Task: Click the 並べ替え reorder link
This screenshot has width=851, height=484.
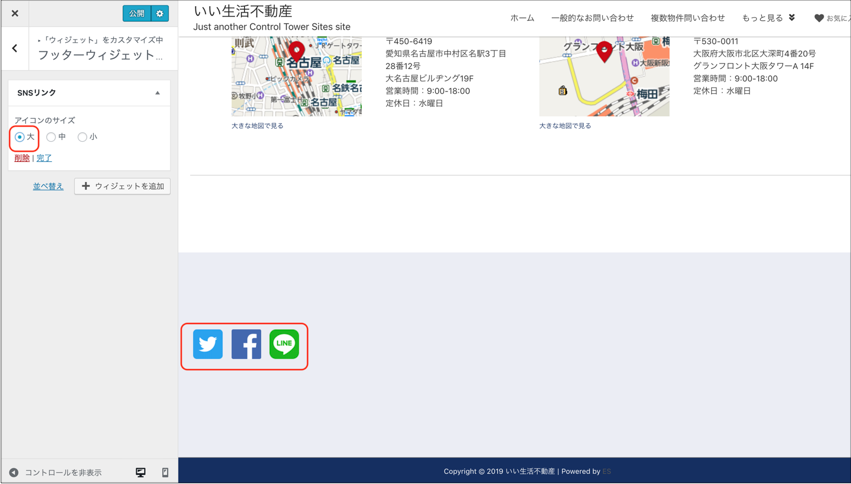Action: point(48,186)
